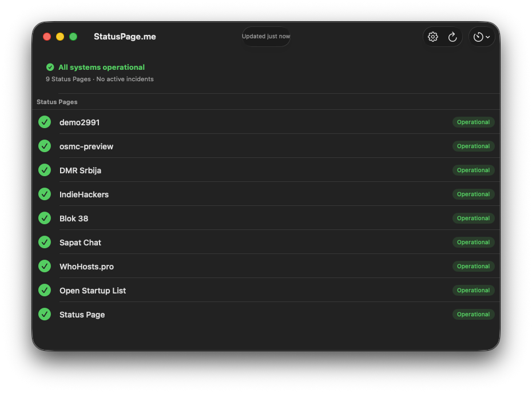Viewport: 532px width, 393px height.
Task: Click the green check icon beside Status Page
Action: 45,314
